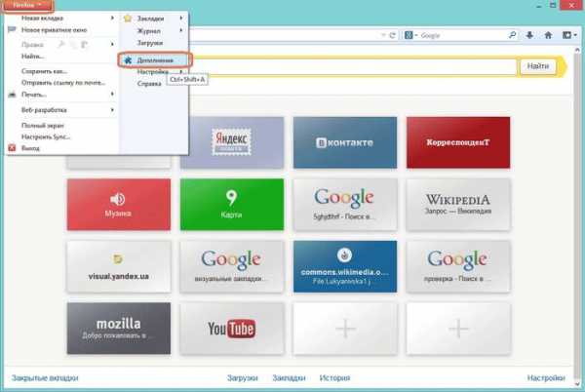
Task: Click the reload page icon
Action: [x=392, y=35]
